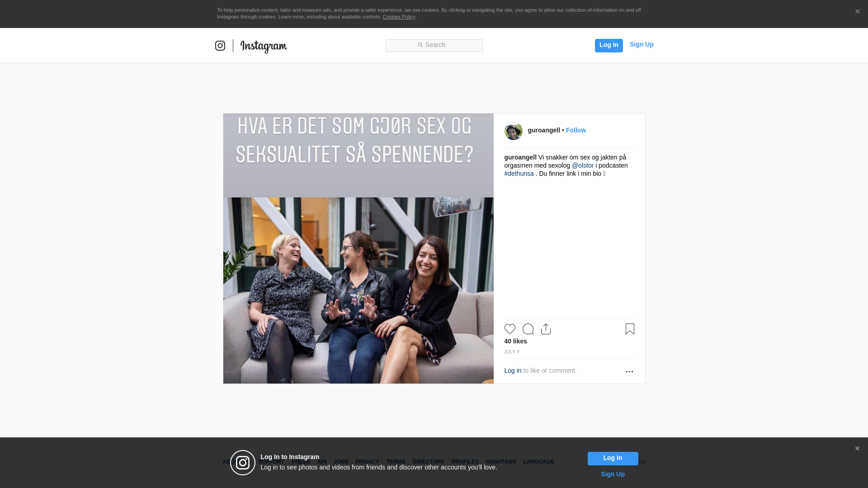Open the JOBS footer link
The image size is (868, 488).
click(341, 462)
